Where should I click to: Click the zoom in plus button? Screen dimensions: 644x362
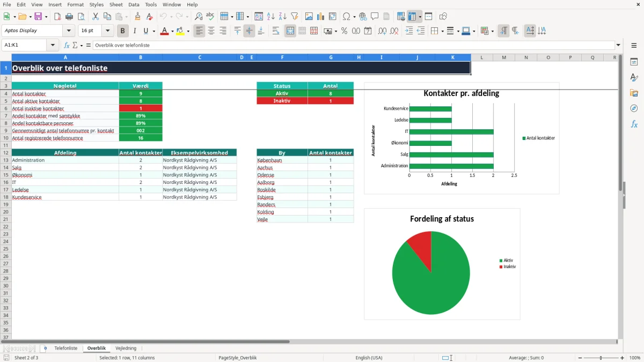pos(623,358)
